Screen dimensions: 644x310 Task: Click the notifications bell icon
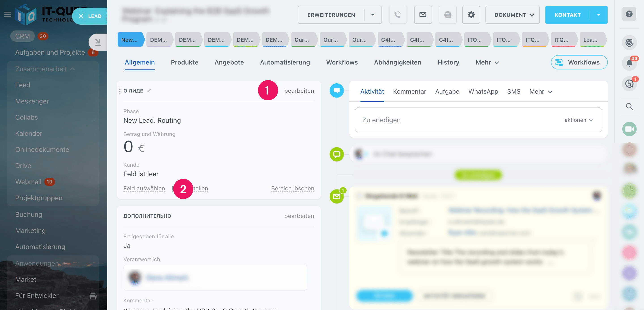629,62
